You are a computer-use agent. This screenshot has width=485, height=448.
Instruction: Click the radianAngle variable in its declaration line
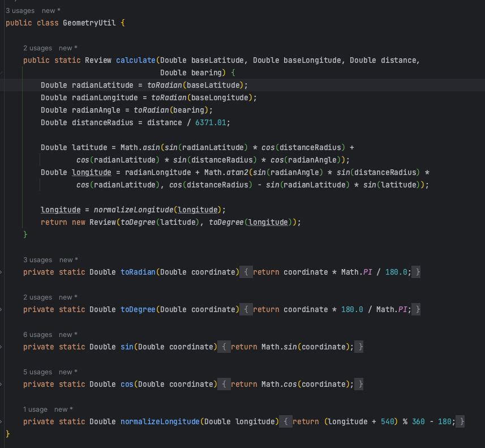click(x=96, y=110)
